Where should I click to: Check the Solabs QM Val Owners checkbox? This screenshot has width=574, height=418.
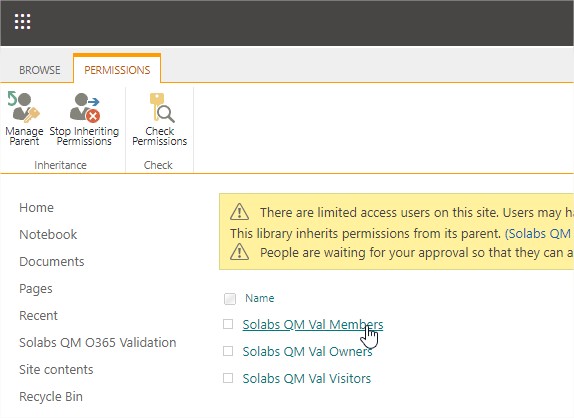point(228,351)
